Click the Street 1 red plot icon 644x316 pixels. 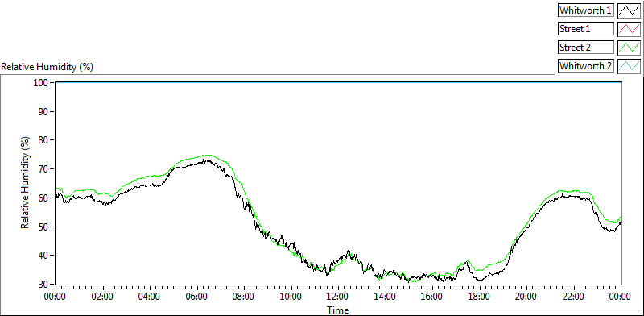pos(630,29)
